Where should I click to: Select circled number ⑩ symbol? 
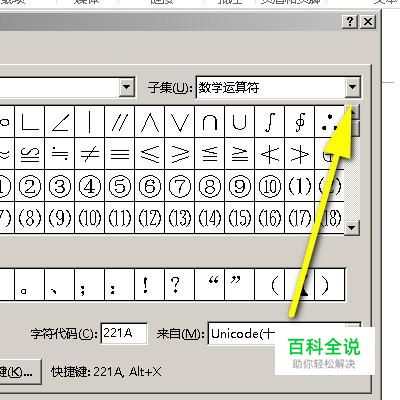[270, 186]
